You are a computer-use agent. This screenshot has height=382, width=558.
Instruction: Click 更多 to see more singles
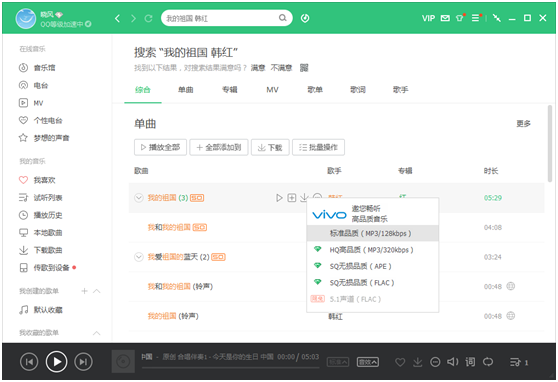coord(523,124)
